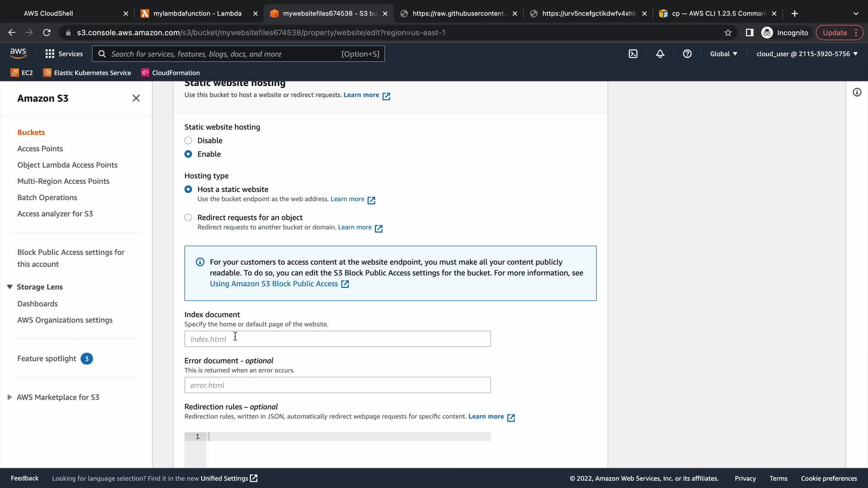Click the AWS logo home icon
This screenshot has width=868, height=488.
[18, 53]
